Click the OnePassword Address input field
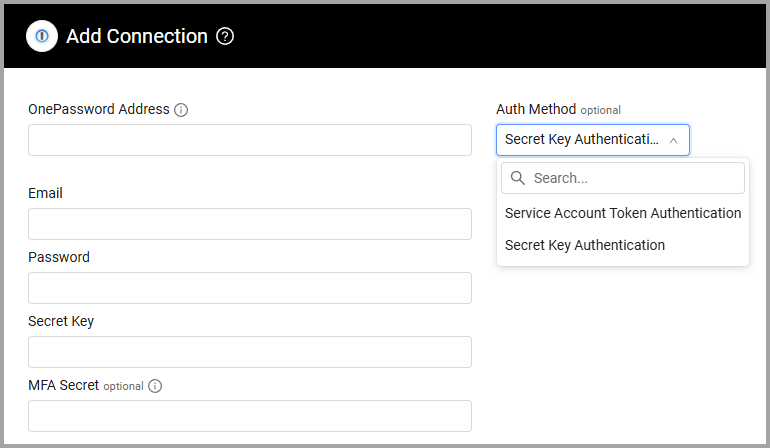Image resolution: width=770 pixels, height=448 pixels. [249, 140]
